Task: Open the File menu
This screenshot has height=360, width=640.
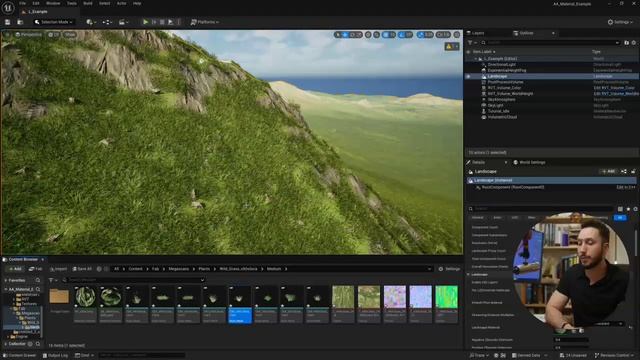Action: click(22, 3)
